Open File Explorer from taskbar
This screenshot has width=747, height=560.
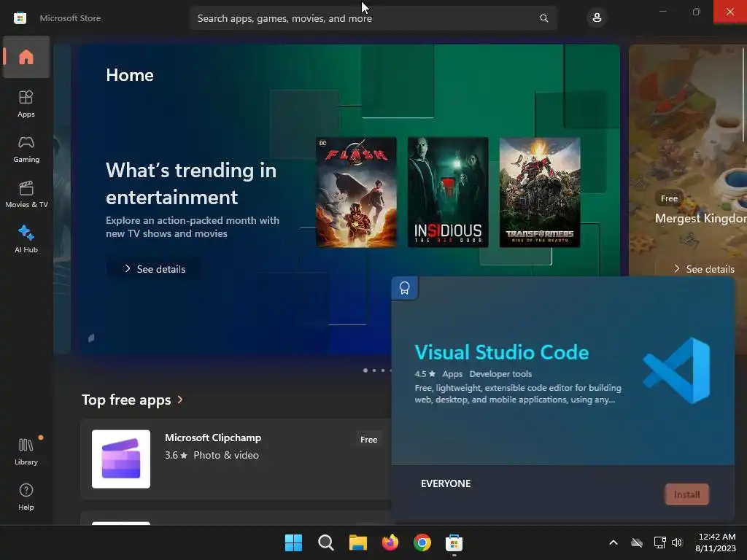(x=357, y=542)
